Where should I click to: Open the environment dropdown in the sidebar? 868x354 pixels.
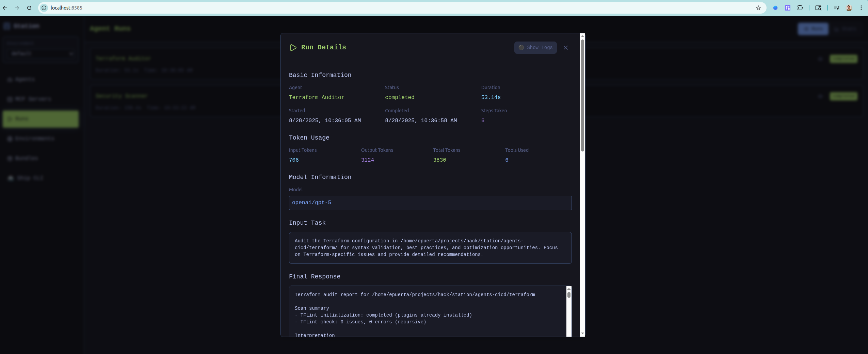[x=41, y=54]
